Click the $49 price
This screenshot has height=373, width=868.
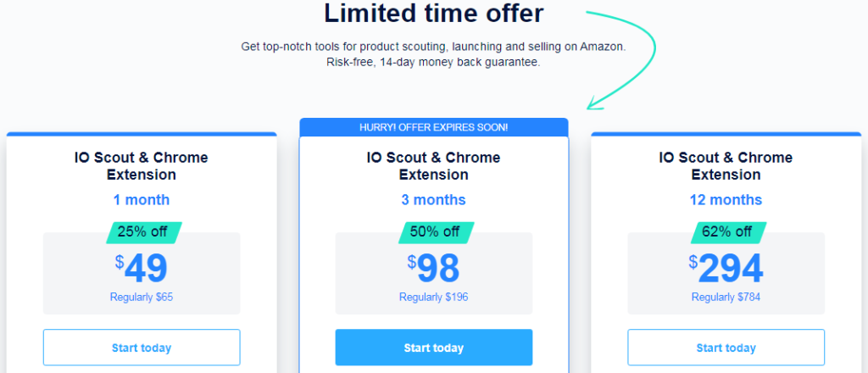point(142,269)
